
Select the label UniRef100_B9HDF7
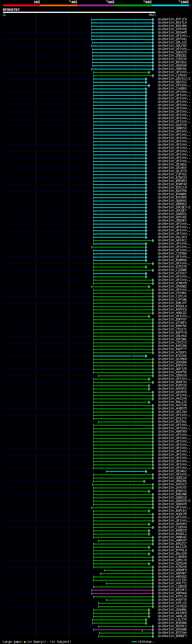coord(172,636)
